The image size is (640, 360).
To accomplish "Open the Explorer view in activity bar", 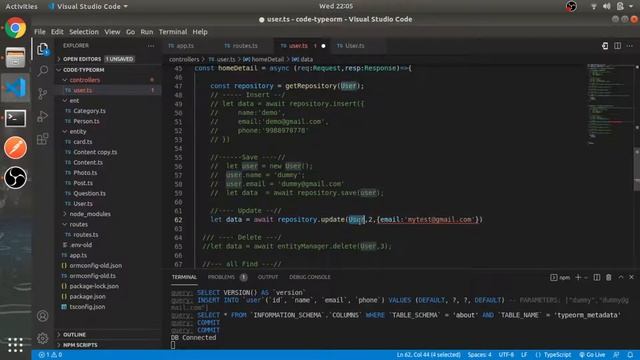I will click(x=42, y=49).
